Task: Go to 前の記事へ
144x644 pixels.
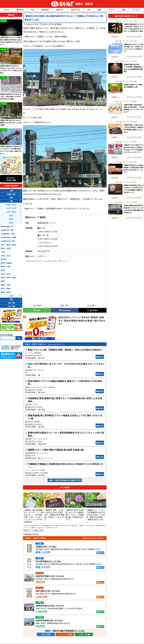Action: point(37,305)
